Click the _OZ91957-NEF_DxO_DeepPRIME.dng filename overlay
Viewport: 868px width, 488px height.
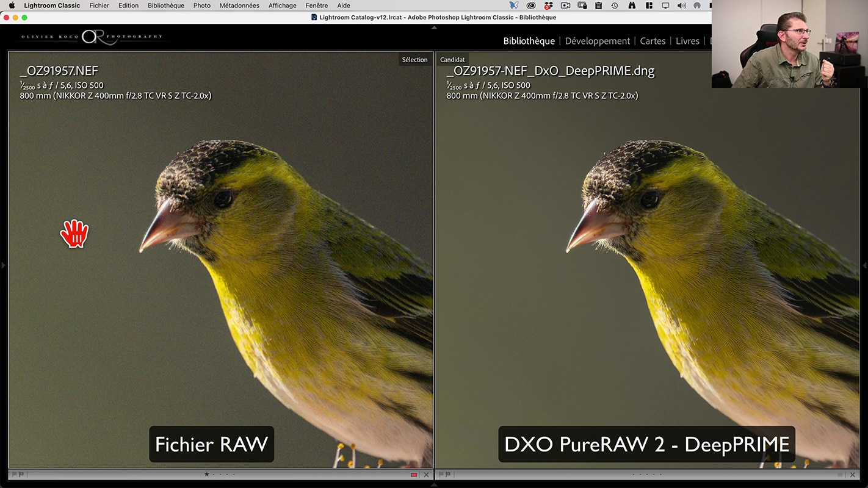pos(551,71)
